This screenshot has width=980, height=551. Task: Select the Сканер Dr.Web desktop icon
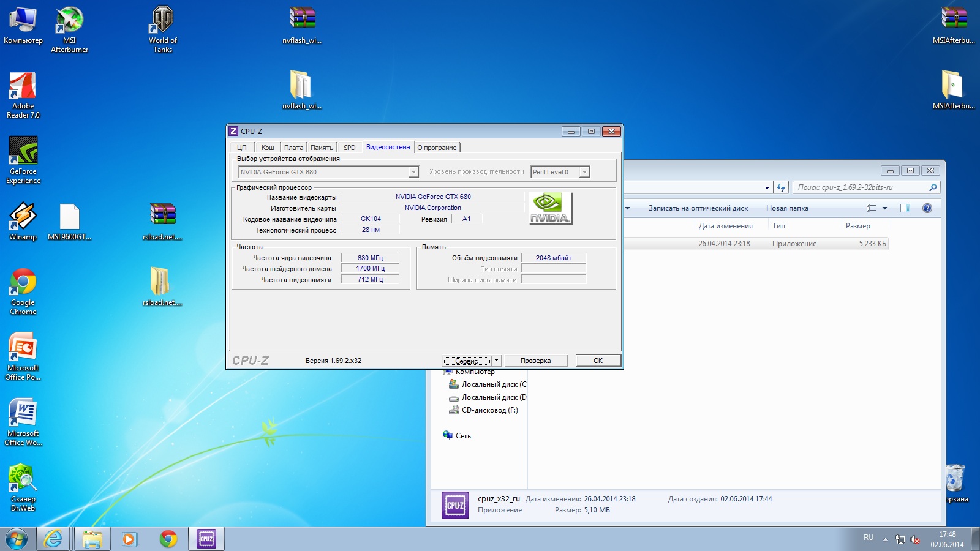(23, 488)
